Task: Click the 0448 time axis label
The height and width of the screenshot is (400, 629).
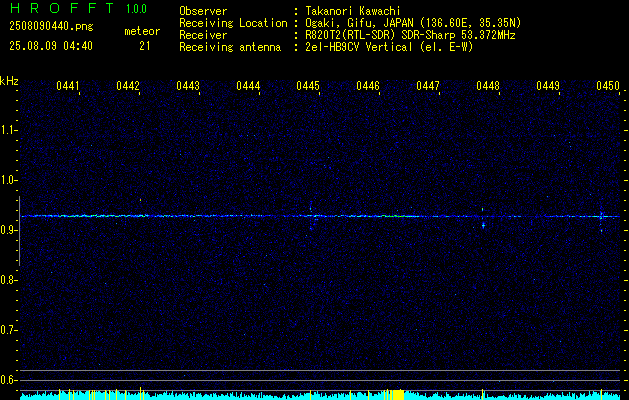Action: 488,86
